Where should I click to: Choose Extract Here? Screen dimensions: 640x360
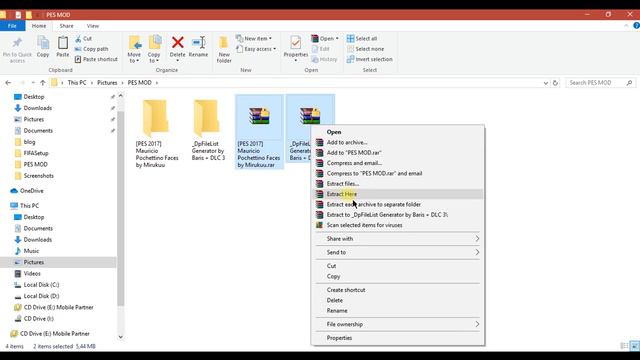[398, 194]
